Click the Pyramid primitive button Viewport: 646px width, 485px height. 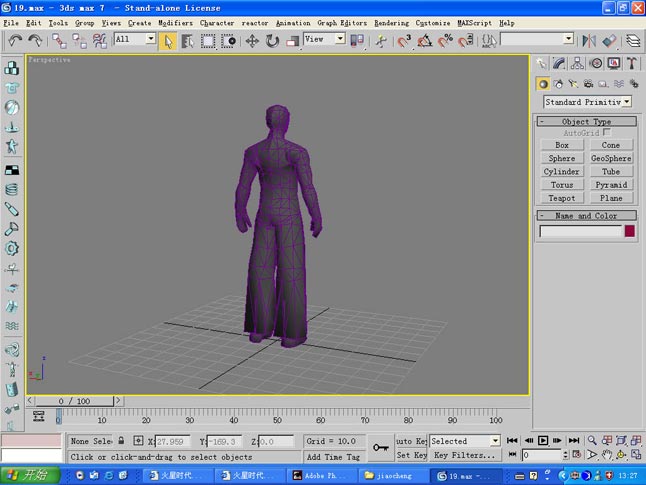pyautogui.click(x=611, y=185)
